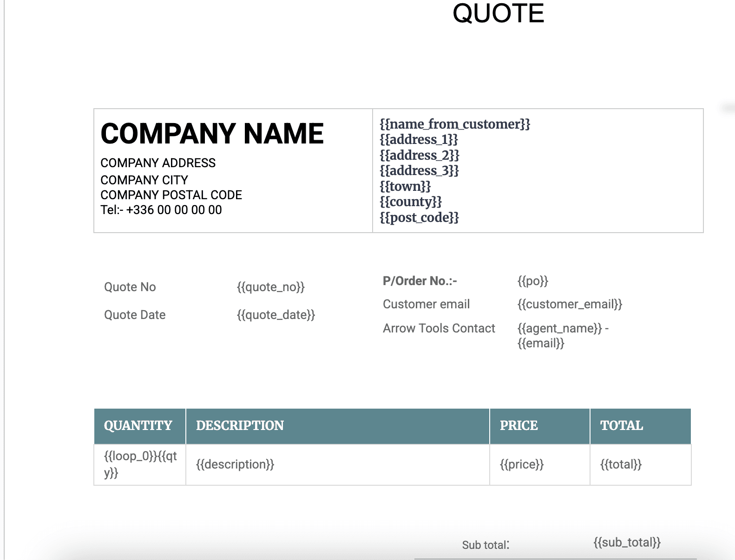Click the COMPANY ADDRESS line

click(x=158, y=163)
